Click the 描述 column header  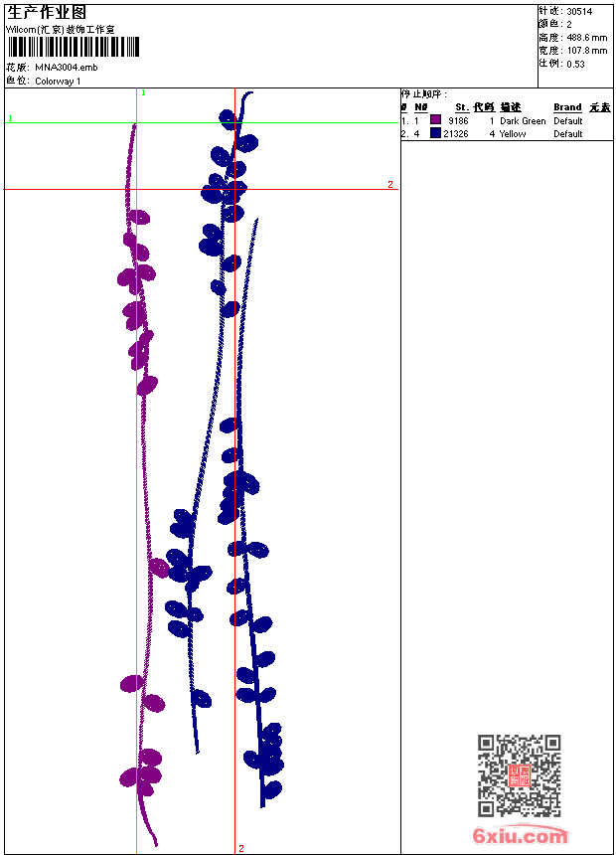[x=511, y=107]
